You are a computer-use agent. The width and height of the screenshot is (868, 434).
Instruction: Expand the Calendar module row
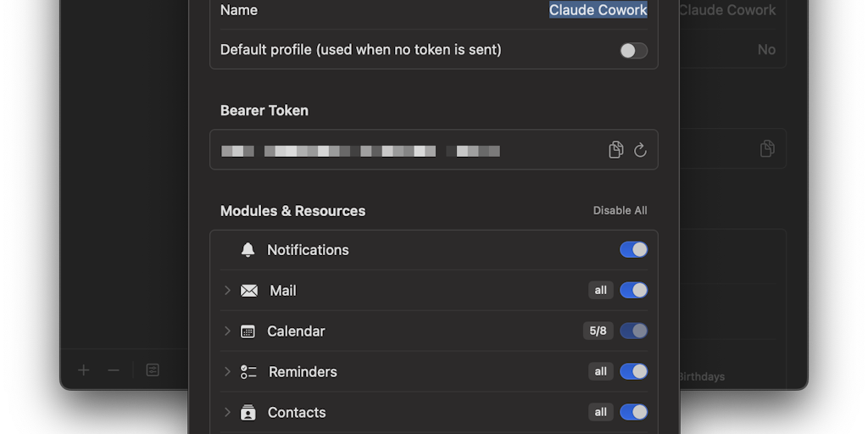(x=227, y=331)
